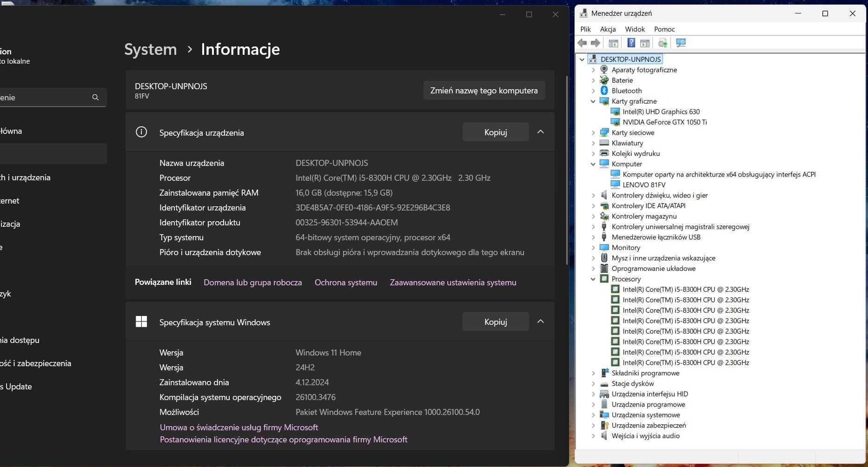Click the Scan for hardware changes monitor icon
Image resolution: width=868 pixels, height=467 pixels.
coord(681,43)
